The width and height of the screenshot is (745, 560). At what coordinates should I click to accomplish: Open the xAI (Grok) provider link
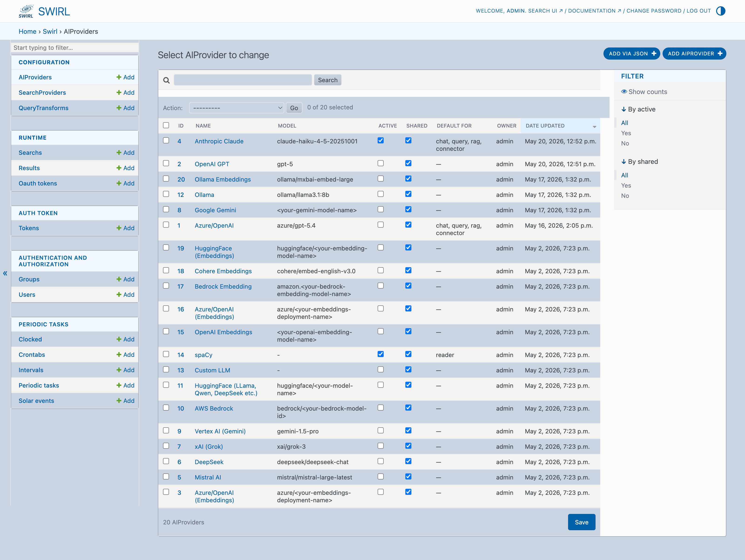pyautogui.click(x=208, y=446)
